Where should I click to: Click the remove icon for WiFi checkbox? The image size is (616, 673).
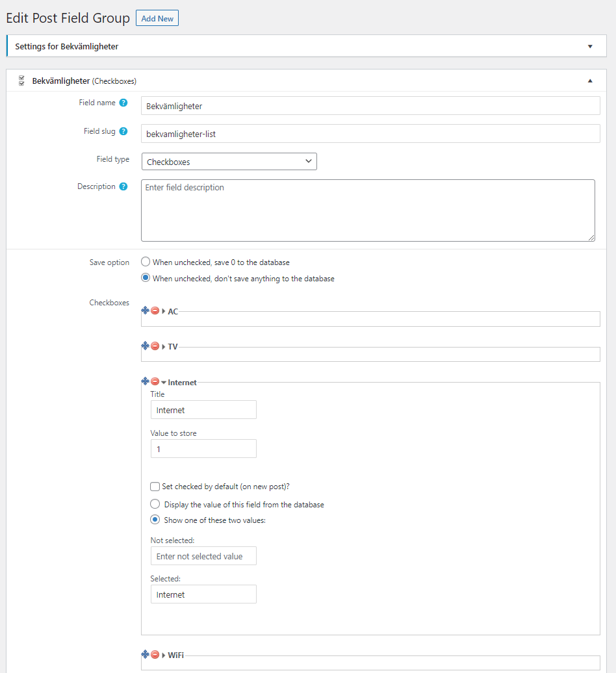pos(155,654)
